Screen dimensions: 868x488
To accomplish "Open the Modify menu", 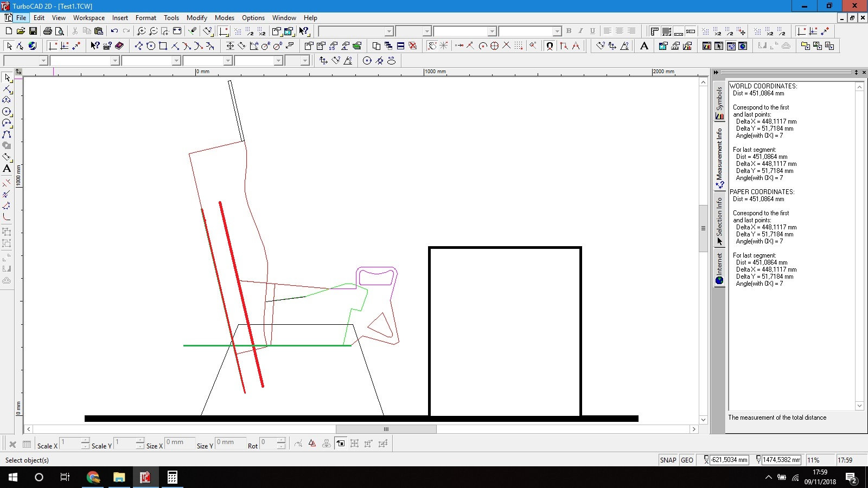I will pos(196,18).
